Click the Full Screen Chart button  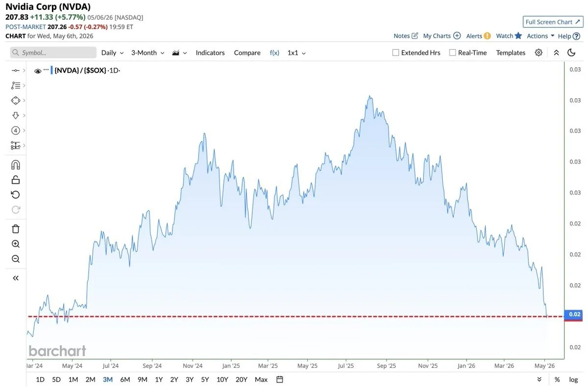(x=552, y=22)
